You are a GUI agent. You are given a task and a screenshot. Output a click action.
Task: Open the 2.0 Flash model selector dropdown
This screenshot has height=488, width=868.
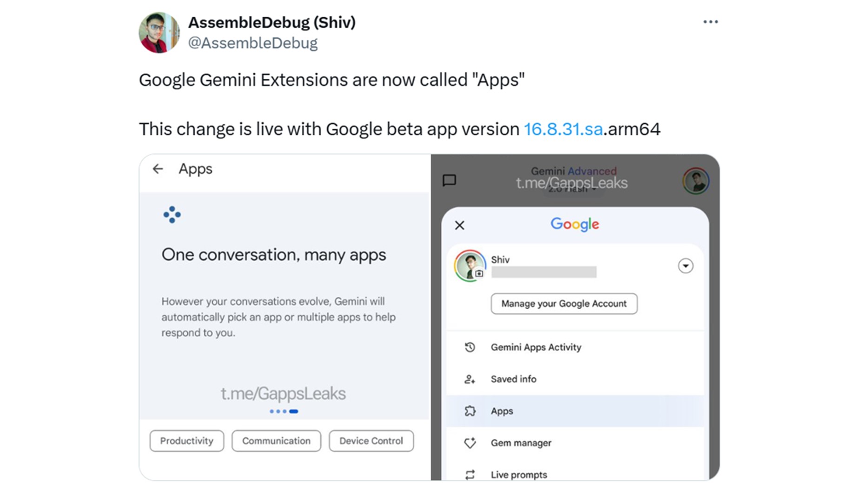point(572,190)
